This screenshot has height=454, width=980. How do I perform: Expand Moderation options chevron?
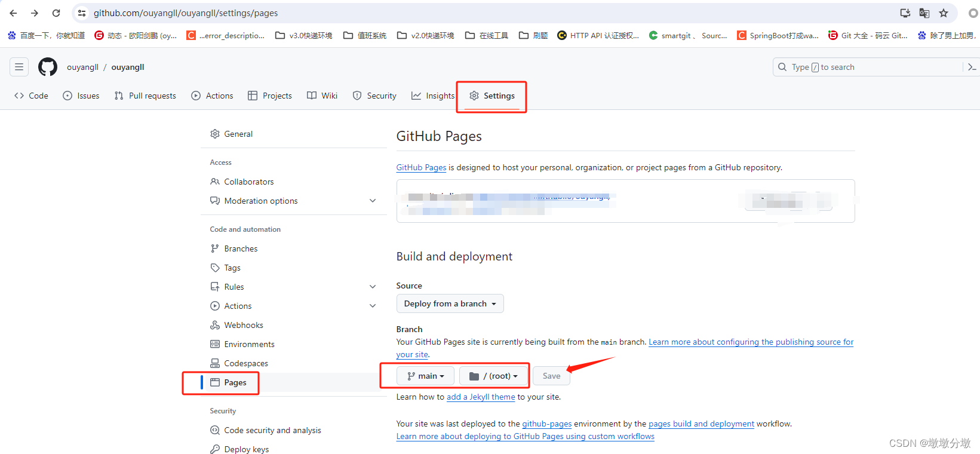point(373,201)
